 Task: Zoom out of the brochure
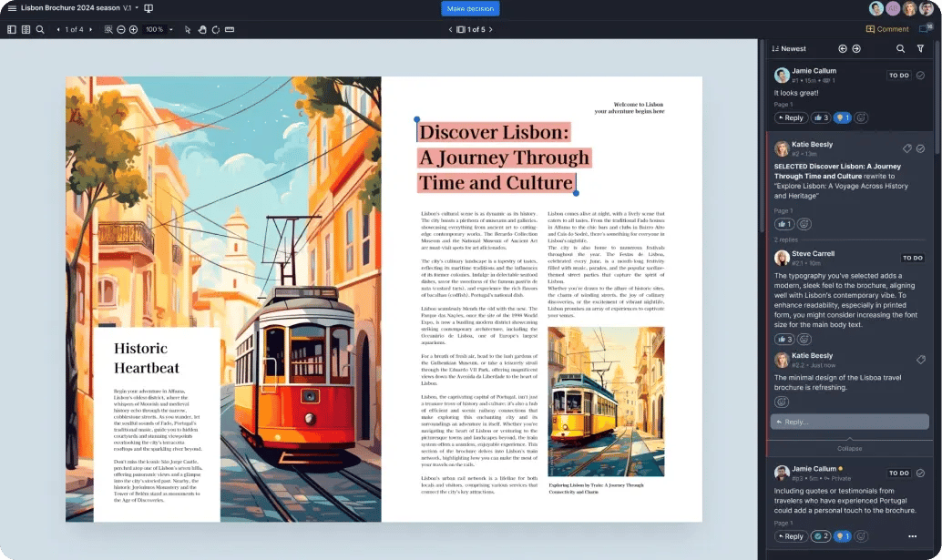coord(121,28)
